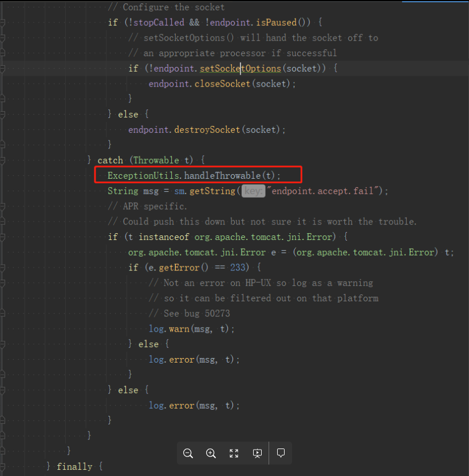Click the '// Configure the socket' comment
The image size is (469, 476).
(166, 7)
